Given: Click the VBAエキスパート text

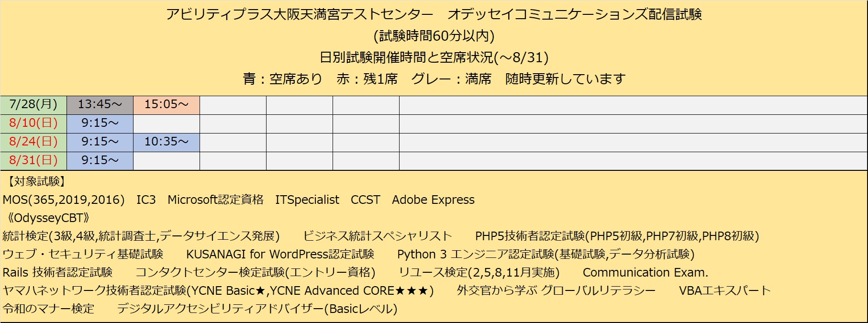Looking at the screenshot, I should (x=725, y=291).
